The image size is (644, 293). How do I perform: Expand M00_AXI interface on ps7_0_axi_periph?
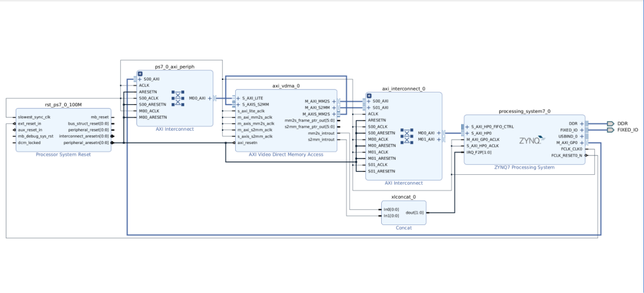[x=210, y=98]
